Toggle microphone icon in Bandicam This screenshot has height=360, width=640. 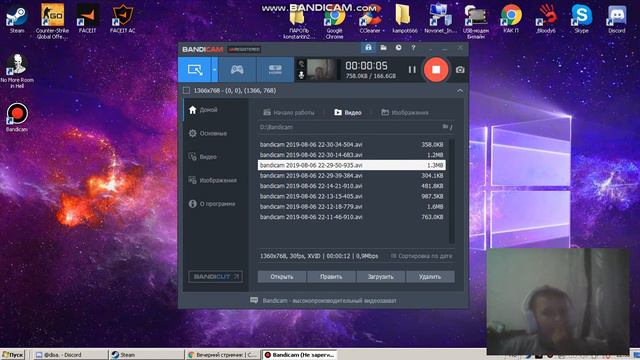(301, 75)
